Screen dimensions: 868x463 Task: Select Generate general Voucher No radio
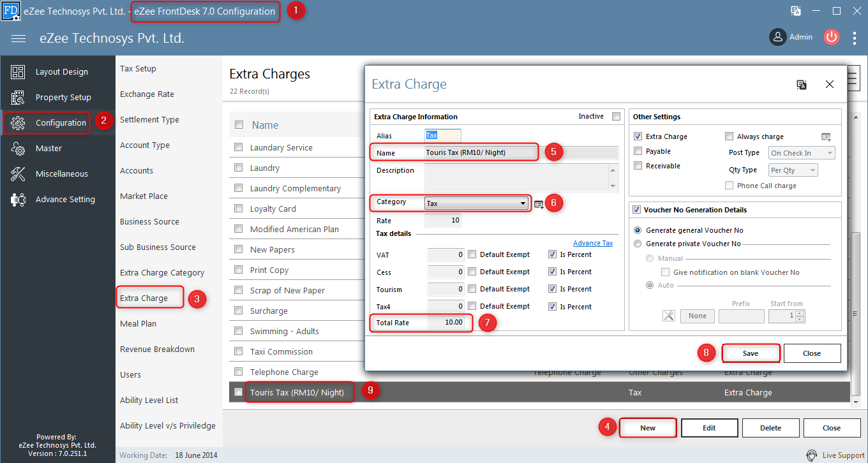coord(637,230)
